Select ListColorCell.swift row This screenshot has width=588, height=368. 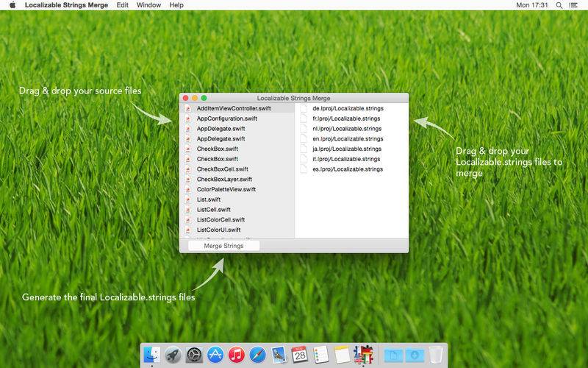(x=237, y=219)
